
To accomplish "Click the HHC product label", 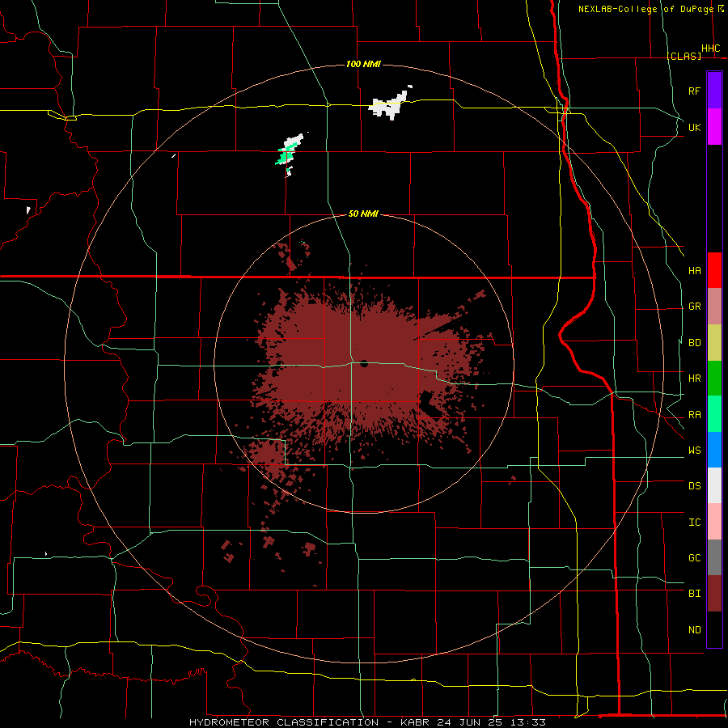I will pyautogui.click(x=710, y=49).
